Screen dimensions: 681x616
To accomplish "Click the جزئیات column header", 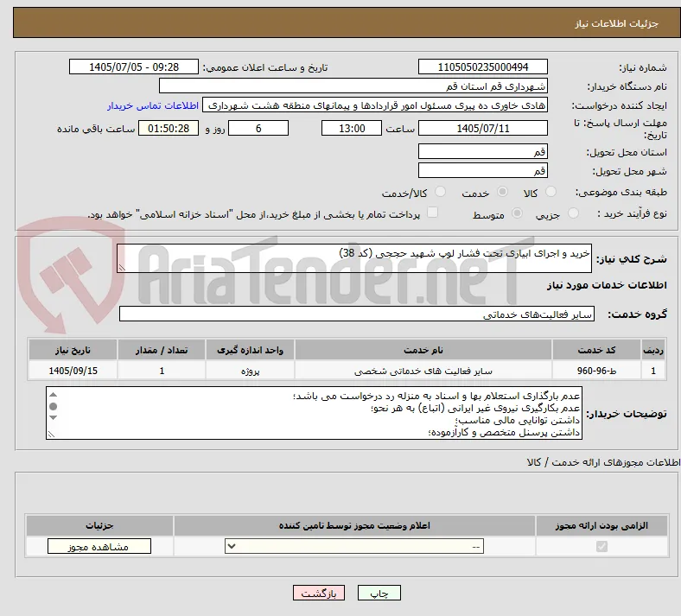I will tap(99, 525).
